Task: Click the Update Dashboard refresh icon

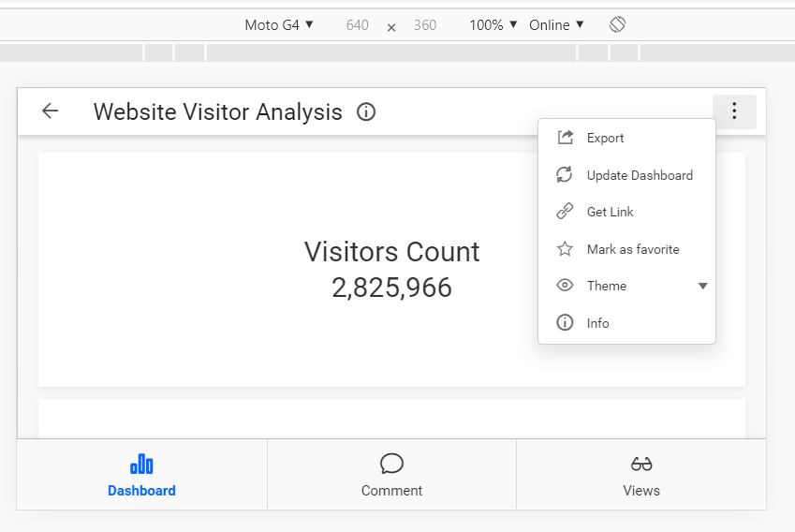Action: click(565, 174)
